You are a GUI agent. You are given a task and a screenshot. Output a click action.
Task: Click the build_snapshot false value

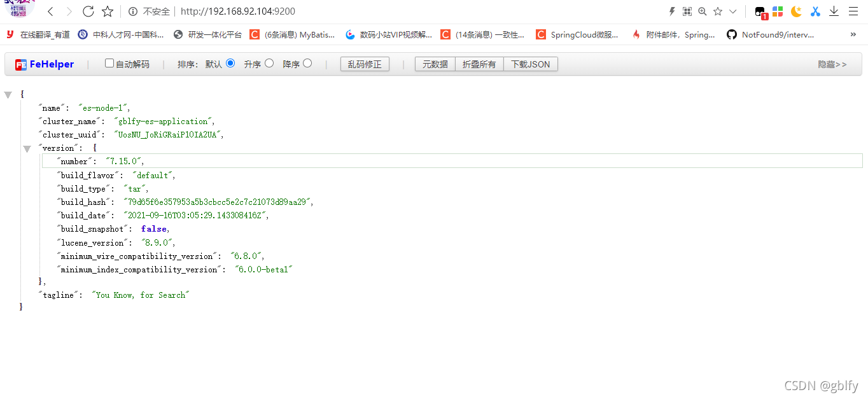(154, 229)
